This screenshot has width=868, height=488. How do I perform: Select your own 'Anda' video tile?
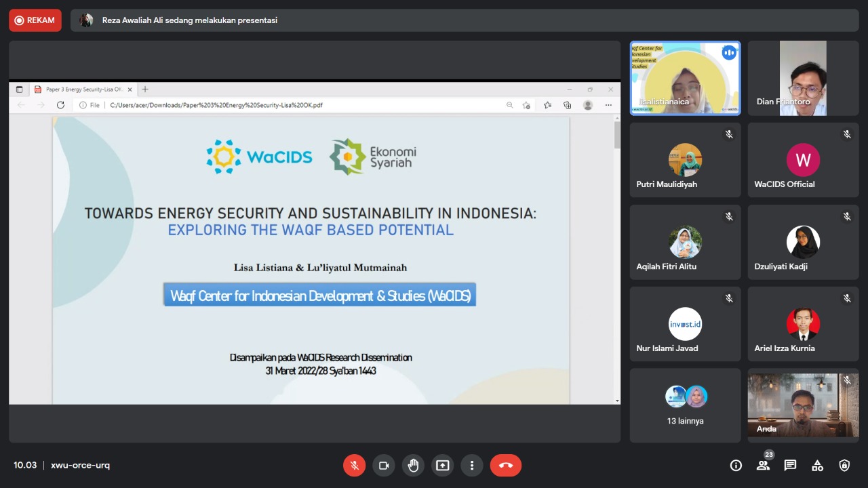point(803,405)
